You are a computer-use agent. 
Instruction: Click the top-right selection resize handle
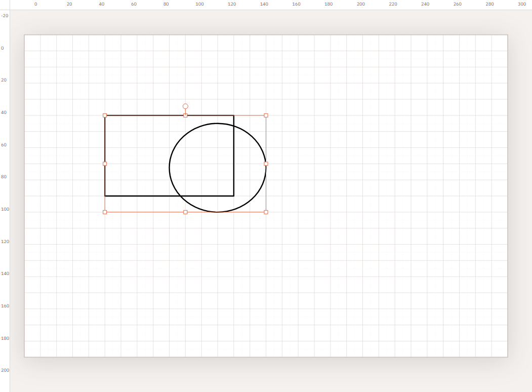(266, 115)
